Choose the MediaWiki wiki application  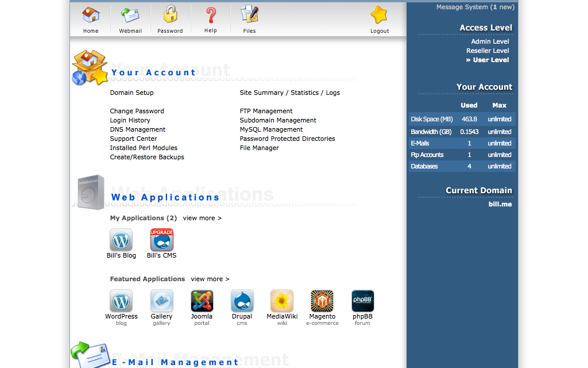(x=282, y=301)
